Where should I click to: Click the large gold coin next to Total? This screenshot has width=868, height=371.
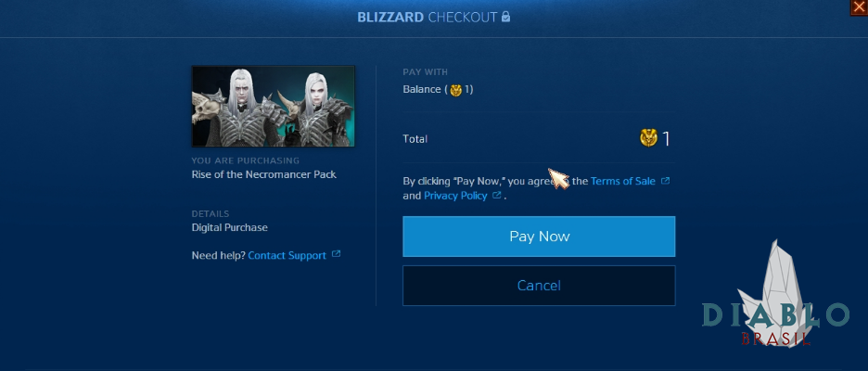pos(649,138)
